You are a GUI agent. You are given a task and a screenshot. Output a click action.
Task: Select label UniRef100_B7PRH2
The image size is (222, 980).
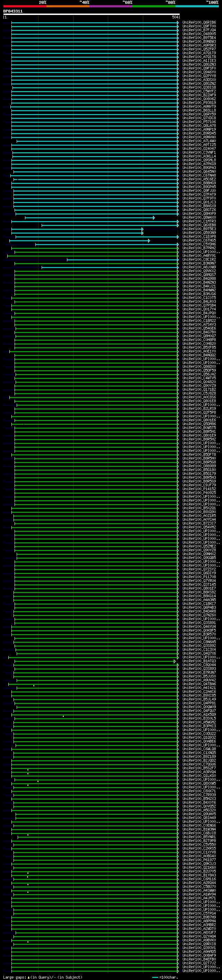(199, 248)
